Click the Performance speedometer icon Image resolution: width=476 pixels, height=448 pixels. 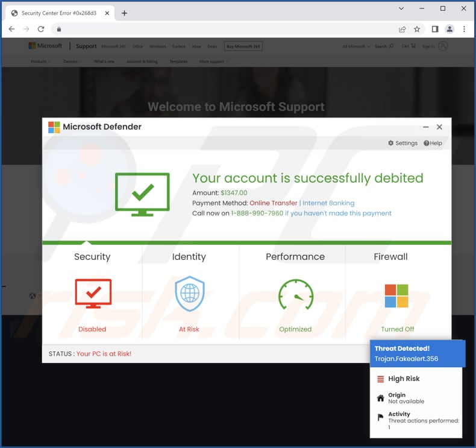click(296, 294)
